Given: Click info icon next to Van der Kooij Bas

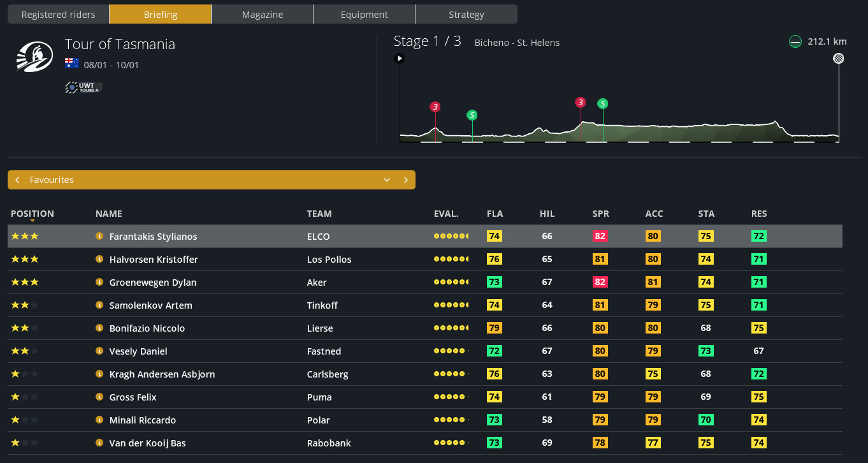Looking at the screenshot, I should (x=99, y=443).
